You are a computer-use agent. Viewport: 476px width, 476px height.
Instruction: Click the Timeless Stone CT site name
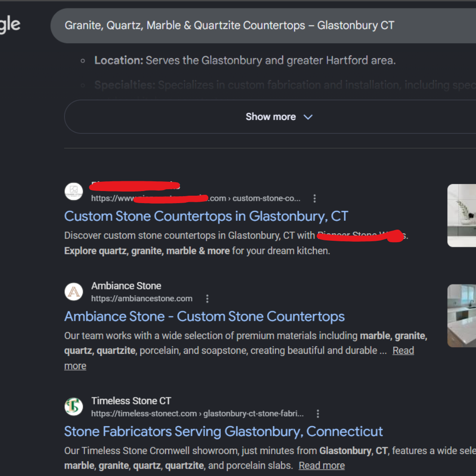coord(131,401)
